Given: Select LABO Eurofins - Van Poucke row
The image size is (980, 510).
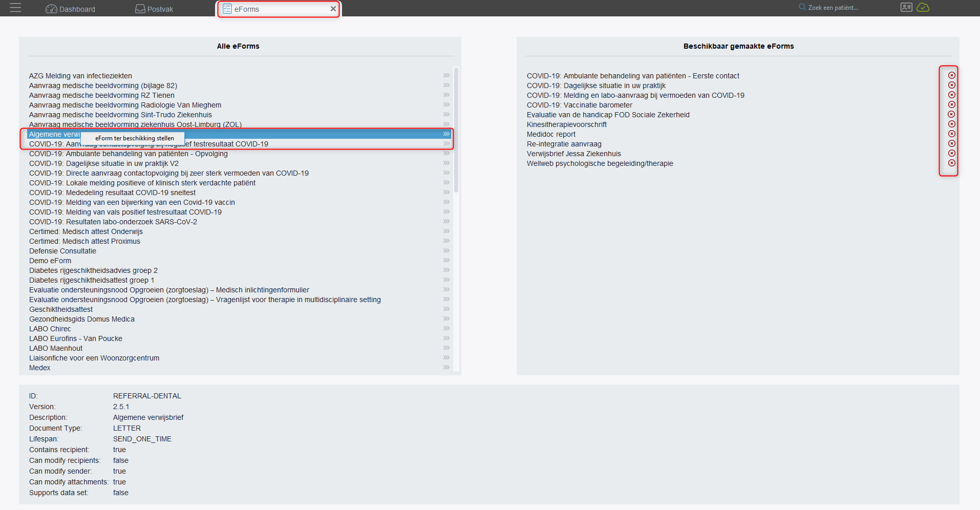Looking at the screenshot, I should point(240,338).
